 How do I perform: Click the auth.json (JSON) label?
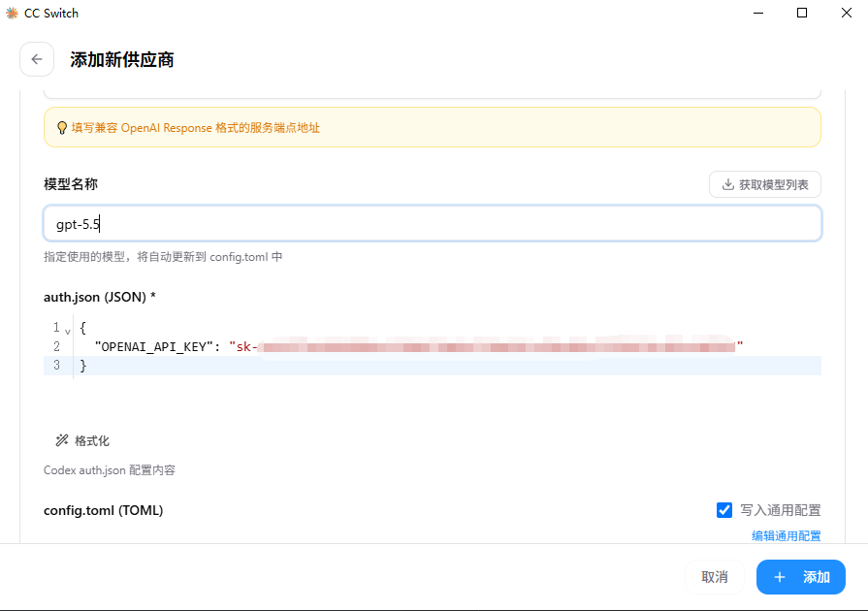tap(100, 297)
